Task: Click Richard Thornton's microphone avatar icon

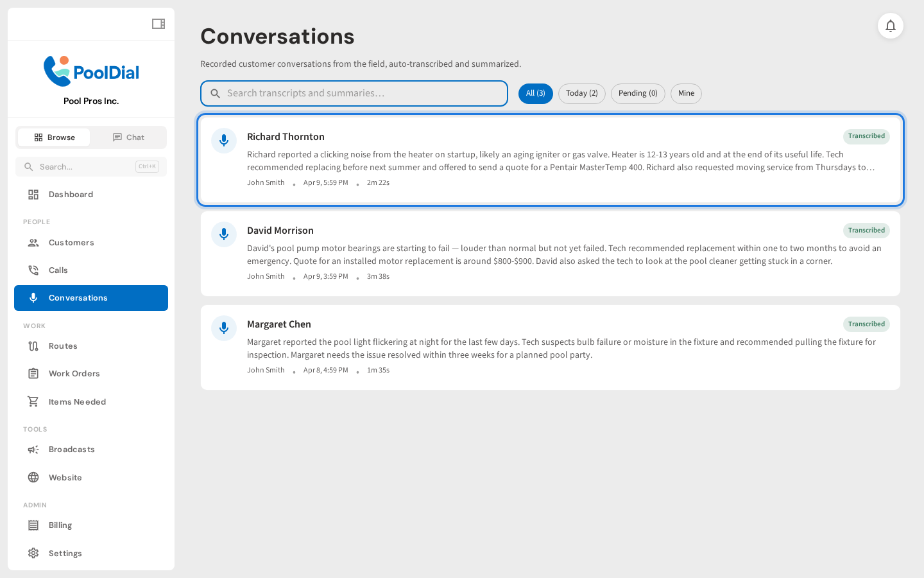Action: [x=224, y=141]
